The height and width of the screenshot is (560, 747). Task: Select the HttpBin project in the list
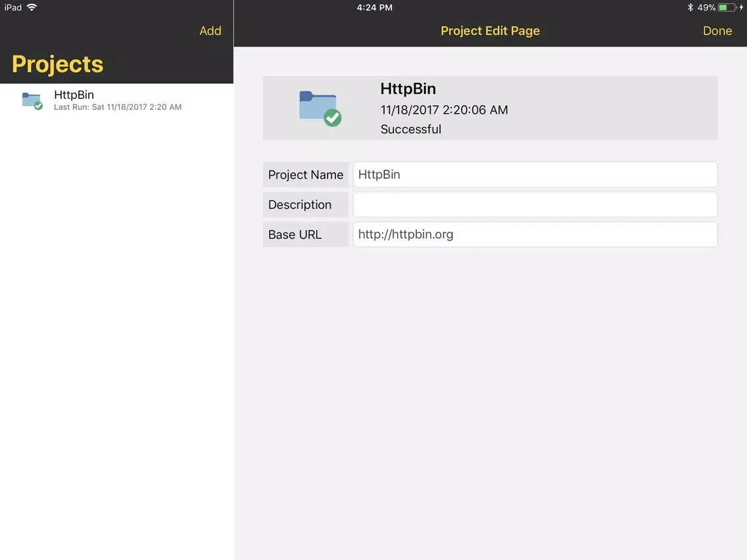coord(117,101)
